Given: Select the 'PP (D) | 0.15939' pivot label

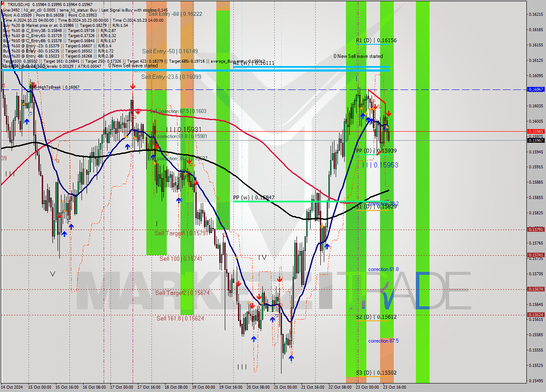Looking at the screenshot, I should (x=376, y=151).
